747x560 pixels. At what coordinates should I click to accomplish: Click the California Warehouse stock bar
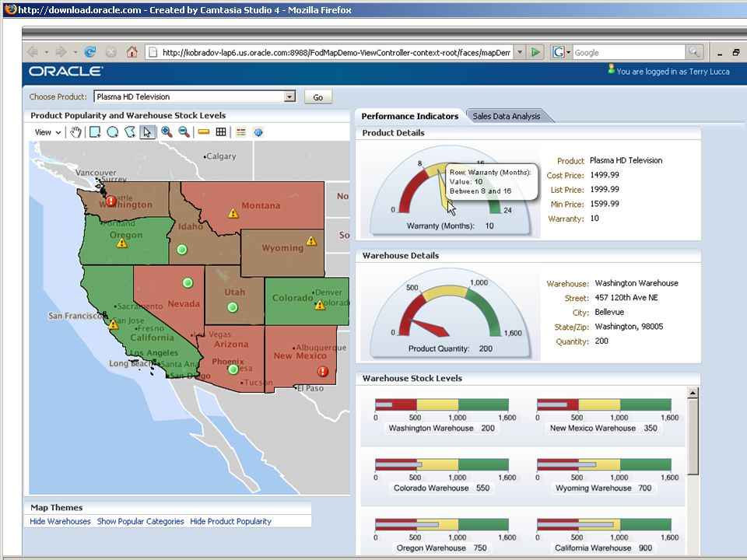click(x=604, y=525)
